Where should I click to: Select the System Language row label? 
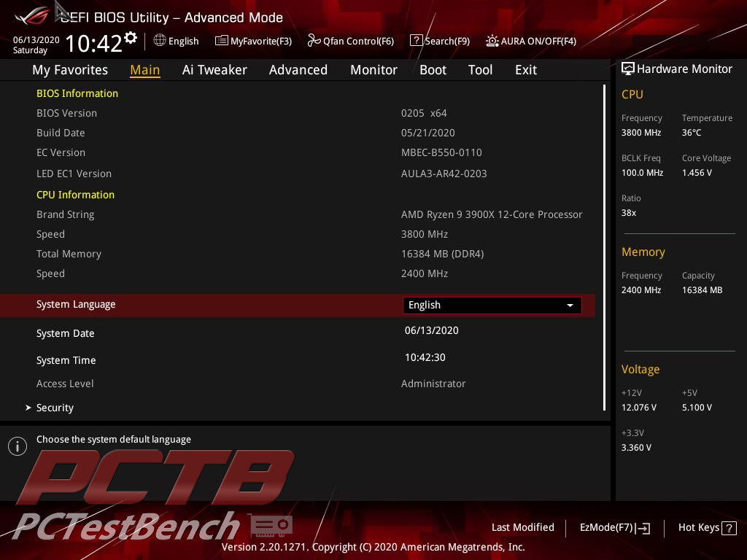click(x=76, y=304)
